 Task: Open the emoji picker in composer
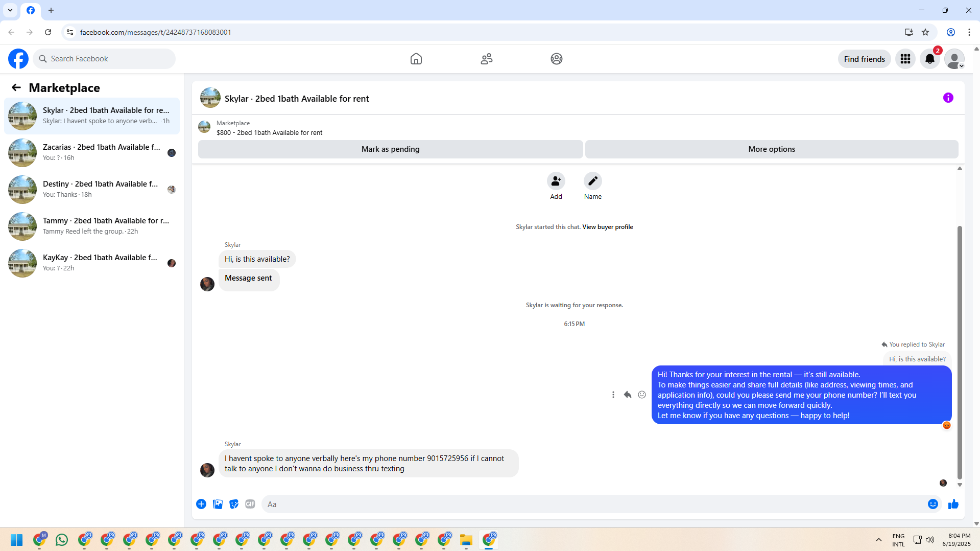pos(933,504)
